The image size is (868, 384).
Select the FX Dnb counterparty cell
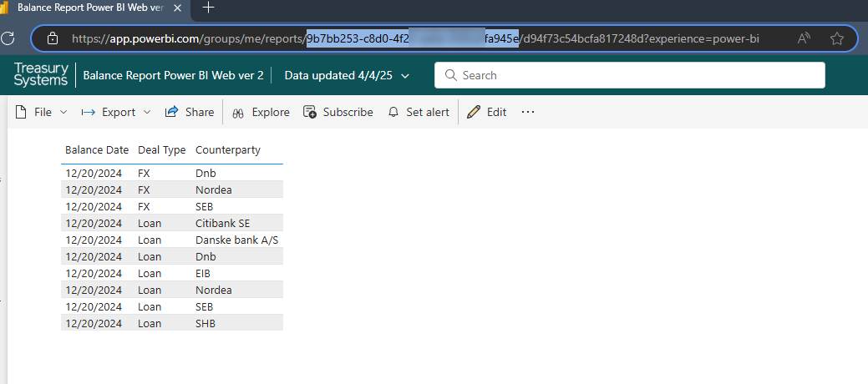tap(206, 173)
